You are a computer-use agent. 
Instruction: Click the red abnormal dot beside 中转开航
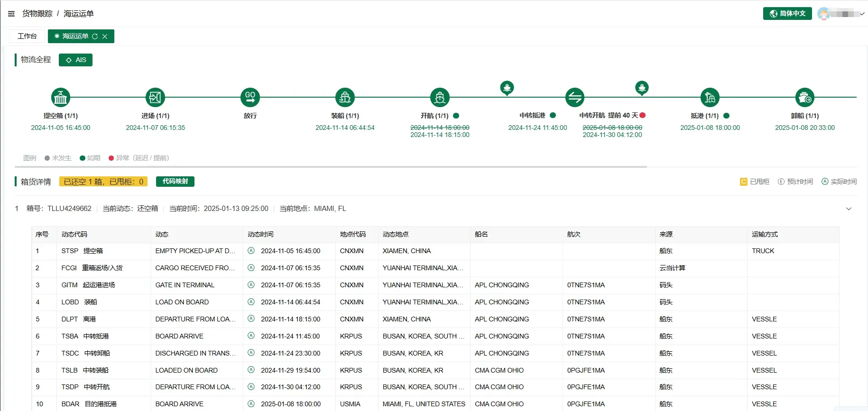[x=643, y=115]
